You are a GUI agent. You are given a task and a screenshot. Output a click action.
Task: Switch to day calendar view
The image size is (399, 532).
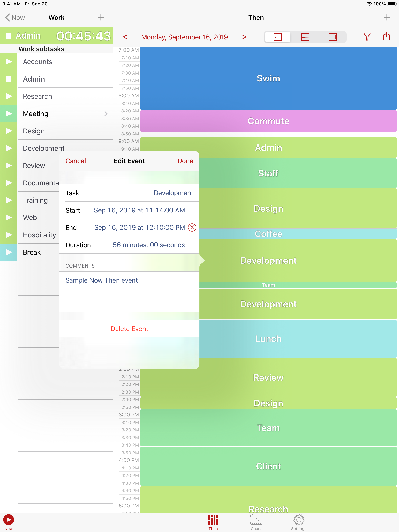tap(277, 37)
